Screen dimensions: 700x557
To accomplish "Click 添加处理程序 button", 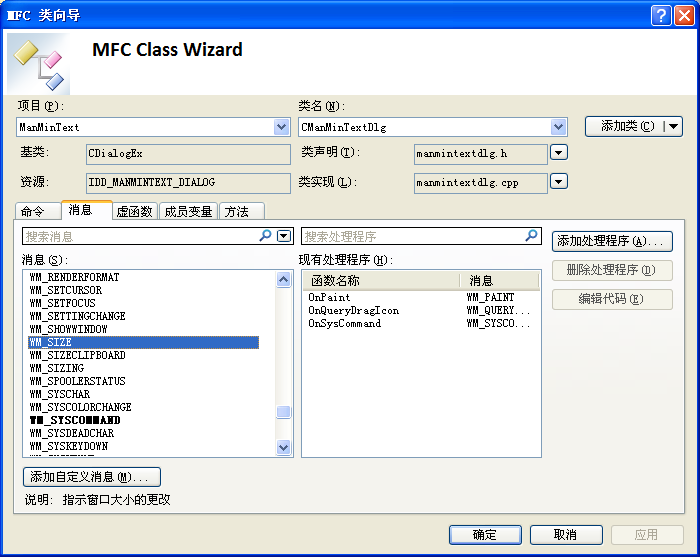I will [612, 241].
